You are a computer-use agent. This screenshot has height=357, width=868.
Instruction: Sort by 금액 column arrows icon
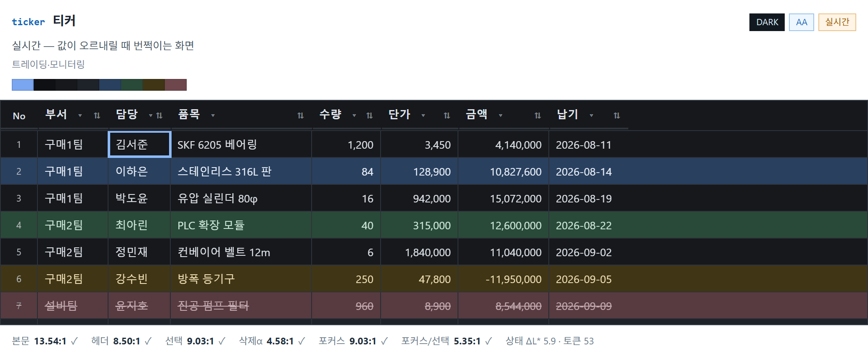tap(538, 115)
